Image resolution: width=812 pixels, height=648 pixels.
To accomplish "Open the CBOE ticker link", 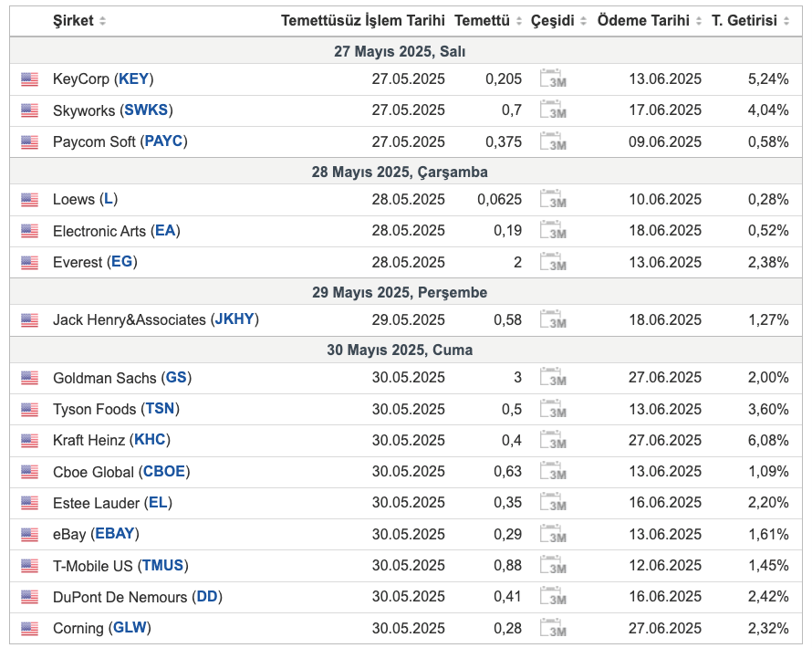I will coord(164,471).
